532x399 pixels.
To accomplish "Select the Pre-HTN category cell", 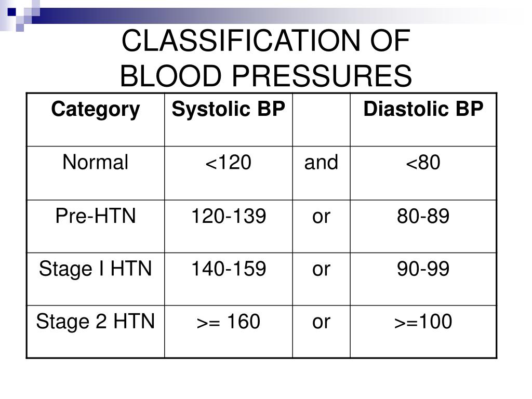I will (x=96, y=227).
